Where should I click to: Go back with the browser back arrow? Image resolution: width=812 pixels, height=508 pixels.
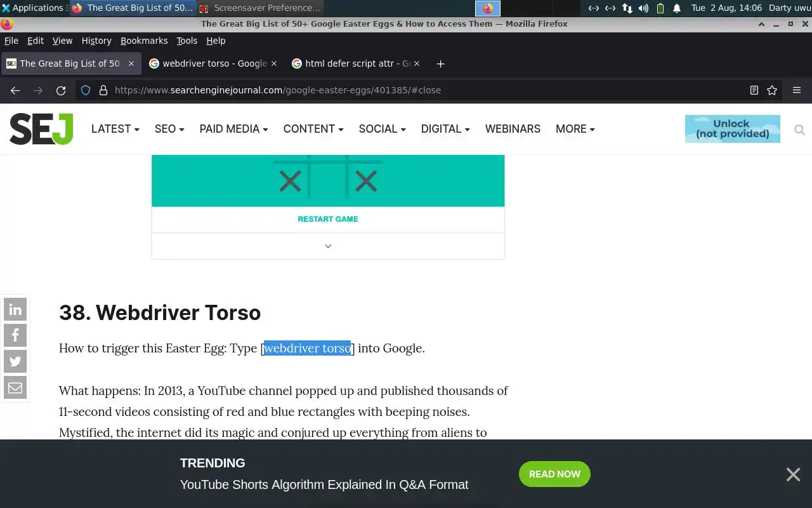[15, 90]
